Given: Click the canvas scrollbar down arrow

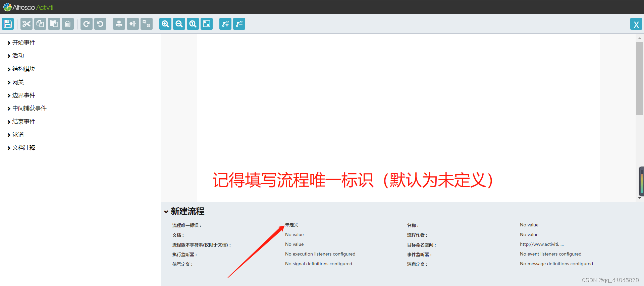Looking at the screenshot, I should 640,198.
